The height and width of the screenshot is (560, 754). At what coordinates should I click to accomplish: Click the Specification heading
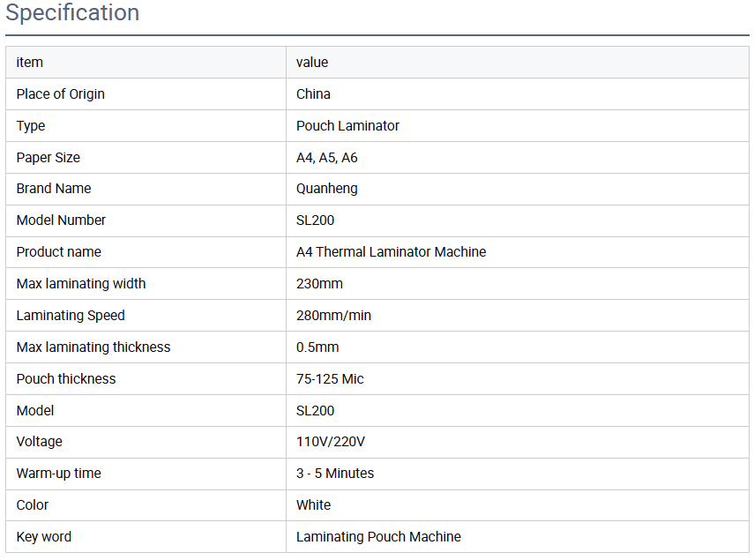coord(72,13)
